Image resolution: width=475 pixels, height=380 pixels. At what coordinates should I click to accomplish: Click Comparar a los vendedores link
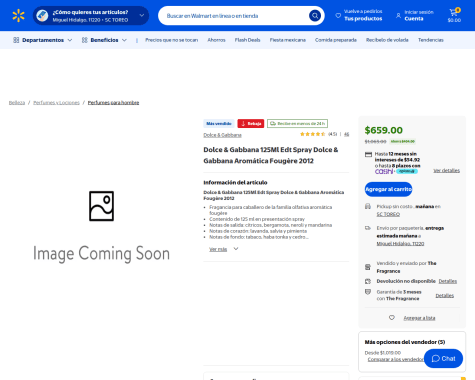tap(396, 359)
